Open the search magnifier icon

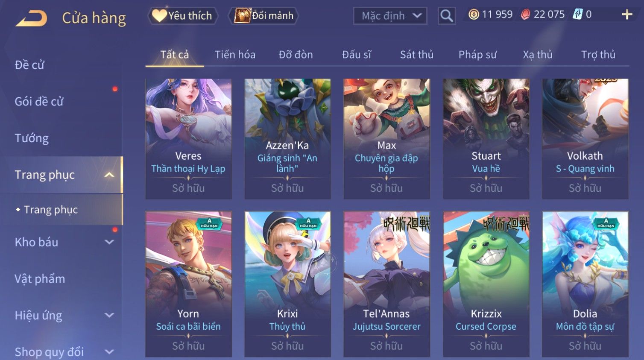click(x=447, y=16)
